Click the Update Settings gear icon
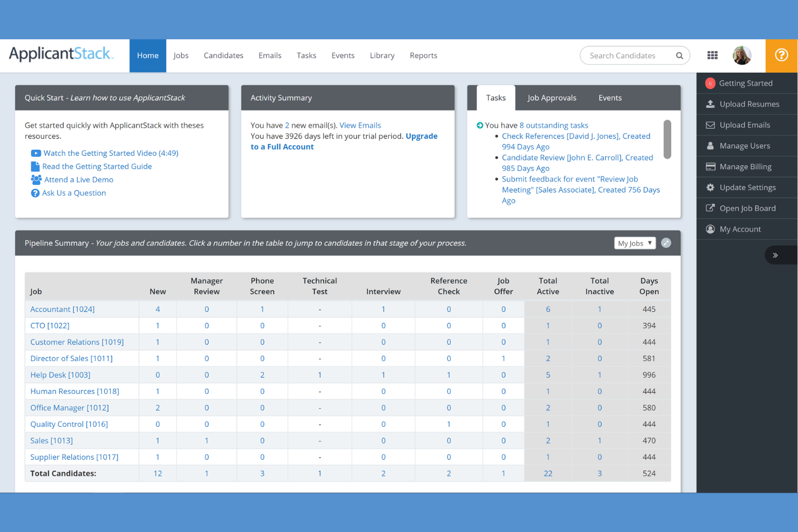 click(x=710, y=188)
